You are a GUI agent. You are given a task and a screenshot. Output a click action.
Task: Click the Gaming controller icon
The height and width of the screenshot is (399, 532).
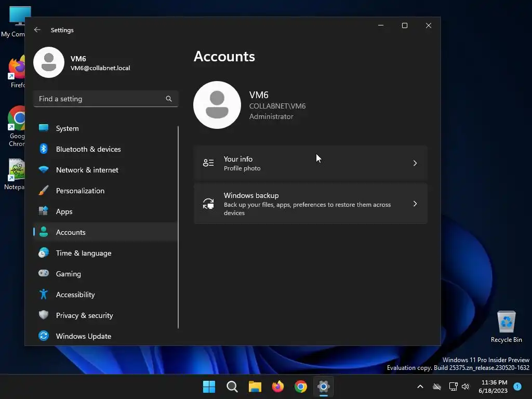[x=44, y=273]
